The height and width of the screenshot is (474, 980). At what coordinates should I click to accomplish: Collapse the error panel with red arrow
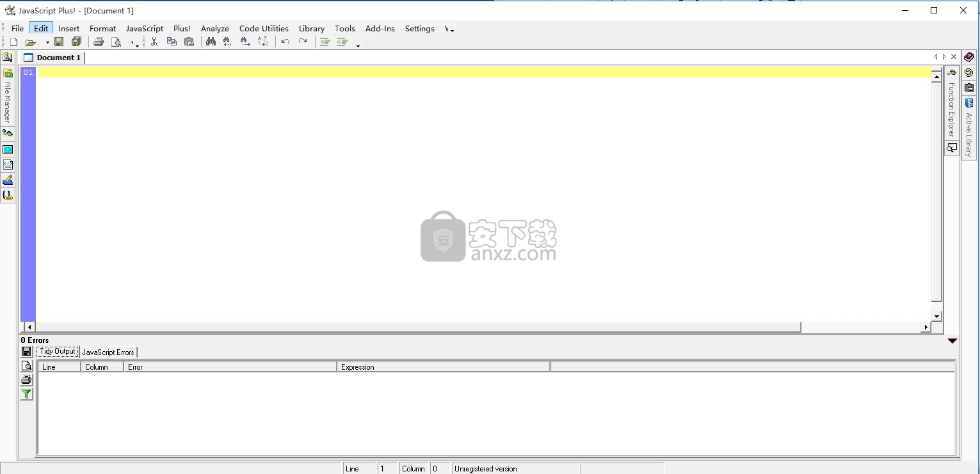[952, 341]
